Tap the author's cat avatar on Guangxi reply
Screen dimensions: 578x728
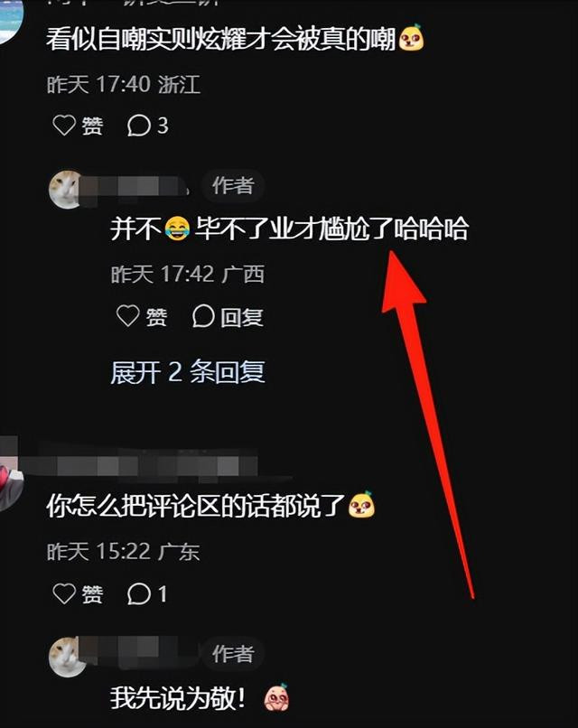[x=68, y=189]
